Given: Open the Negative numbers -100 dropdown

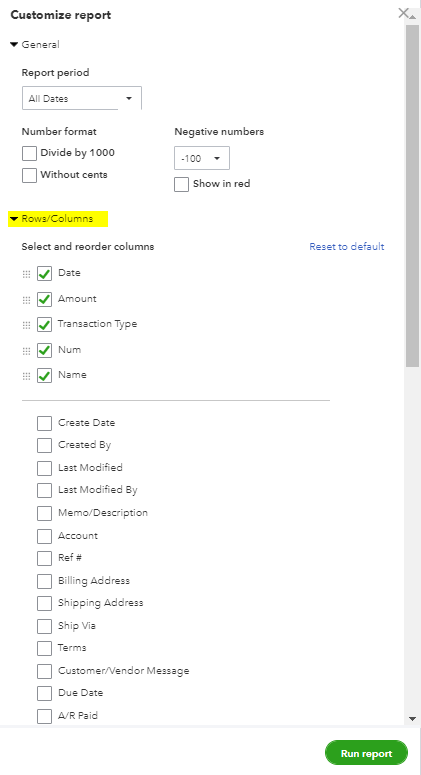Looking at the screenshot, I should (x=202, y=158).
